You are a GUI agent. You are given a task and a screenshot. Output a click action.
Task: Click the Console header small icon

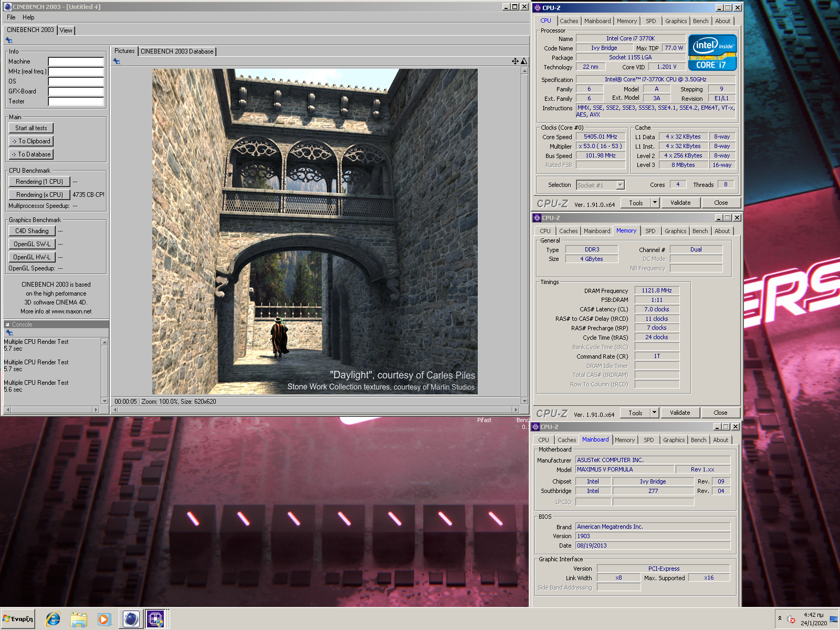pyautogui.click(x=7, y=324)
